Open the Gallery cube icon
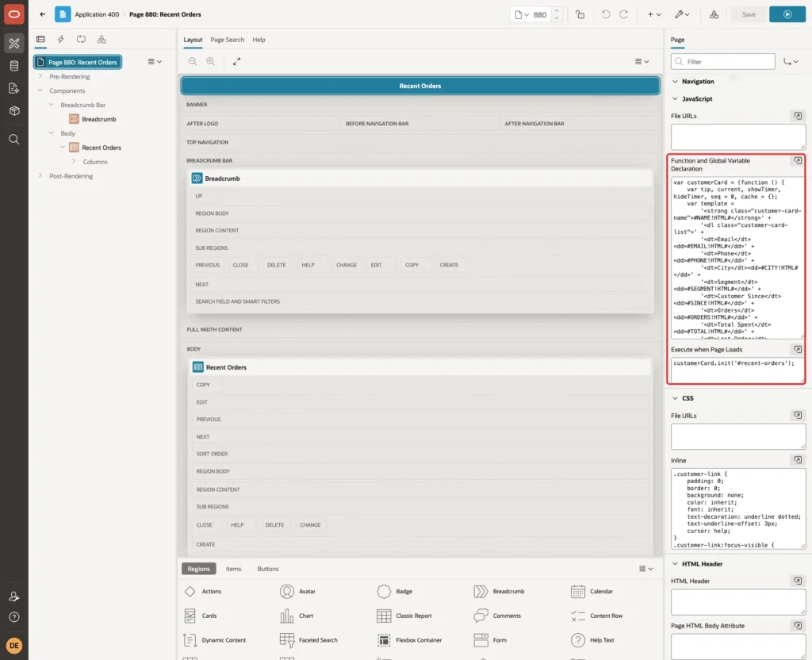 click(14, 111)
